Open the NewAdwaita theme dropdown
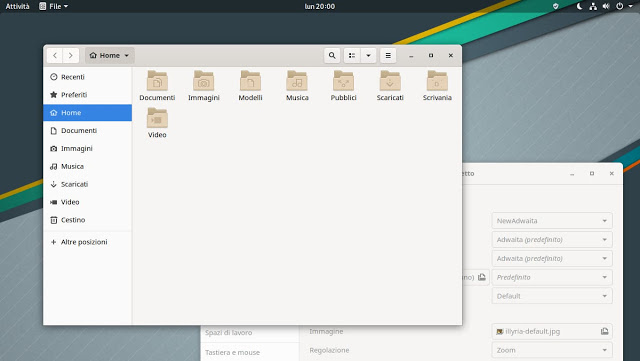 point(552,221)
